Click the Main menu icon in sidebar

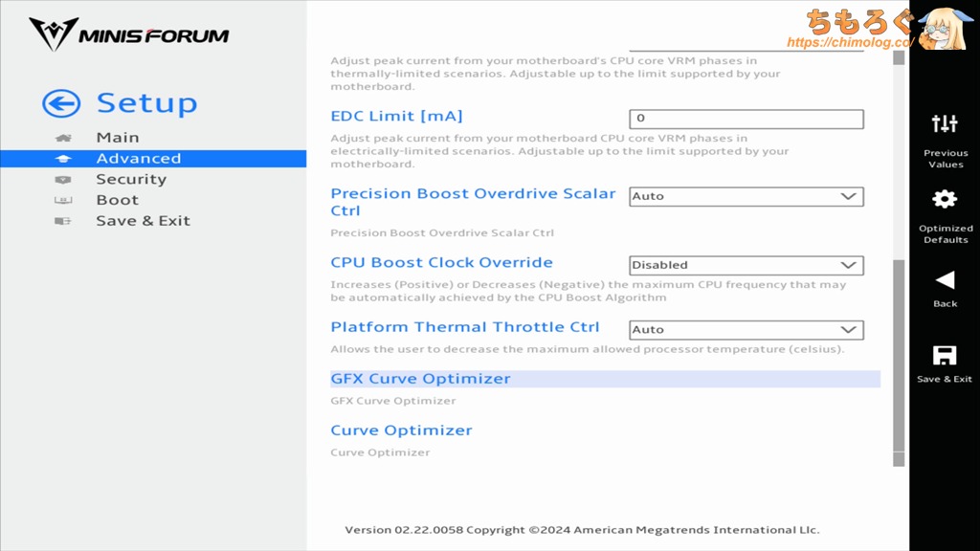tap(63, 138)
